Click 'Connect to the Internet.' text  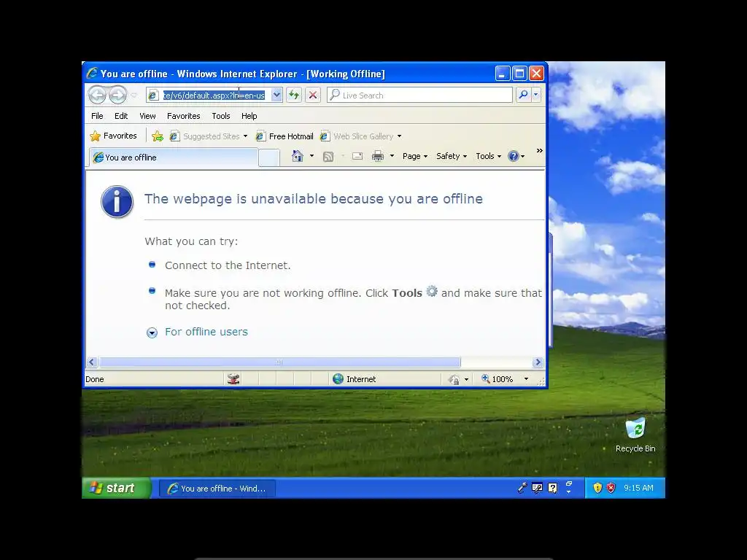click(228, 265)
